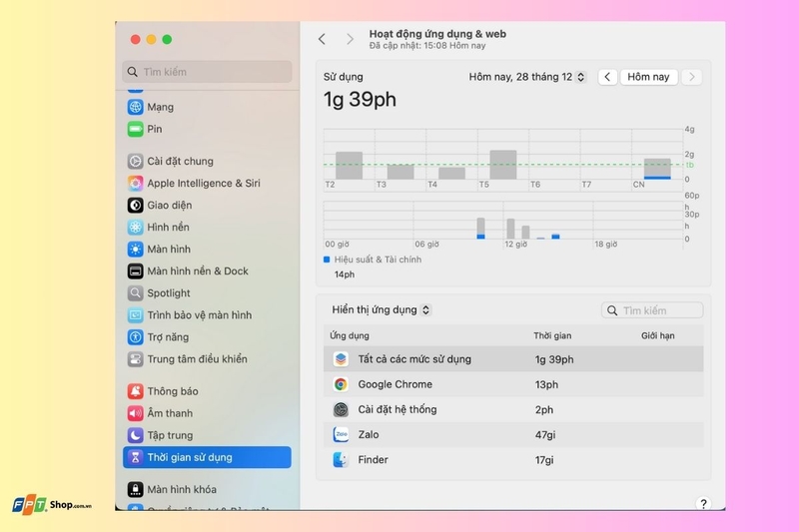
Task: Open Trình bảo vệ màn hình icon
Action: [x=135, y=315]
